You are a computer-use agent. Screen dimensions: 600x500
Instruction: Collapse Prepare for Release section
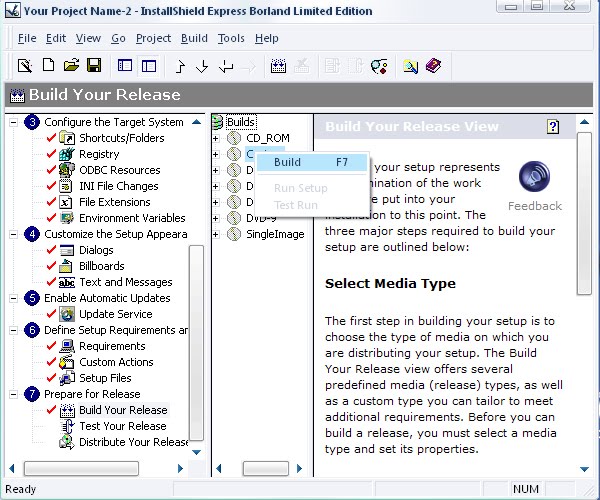click(13, 394)
